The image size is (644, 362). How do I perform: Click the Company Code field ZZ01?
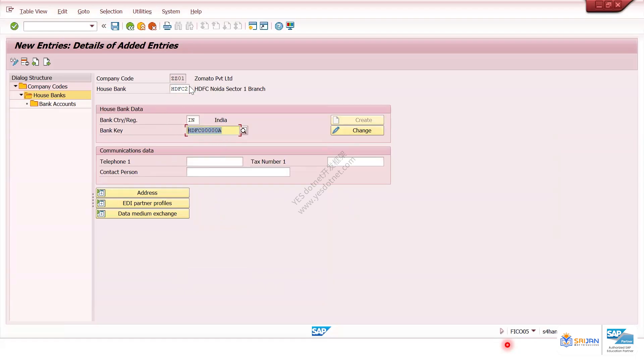tap(178, 78)
